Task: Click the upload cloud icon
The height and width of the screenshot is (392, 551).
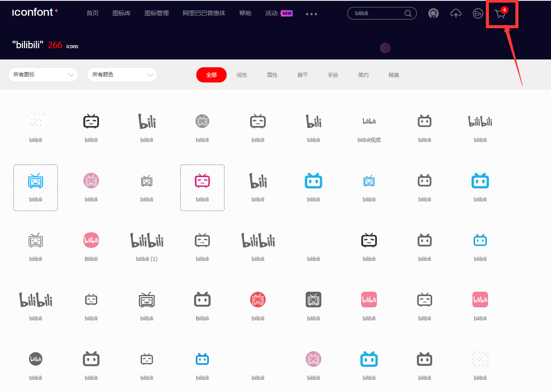Action: [x=455, y=13]
